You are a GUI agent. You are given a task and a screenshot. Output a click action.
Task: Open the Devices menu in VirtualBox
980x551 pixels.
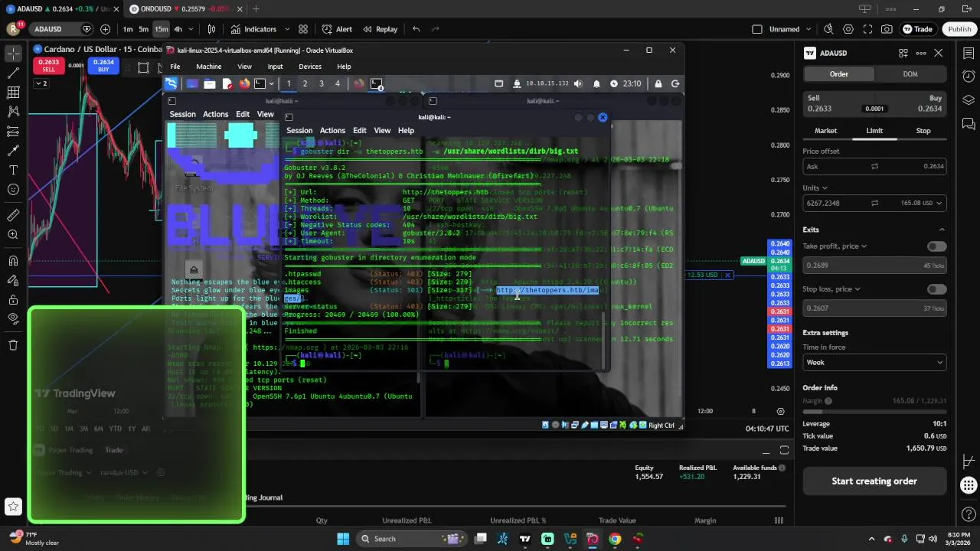click(310, 67)
